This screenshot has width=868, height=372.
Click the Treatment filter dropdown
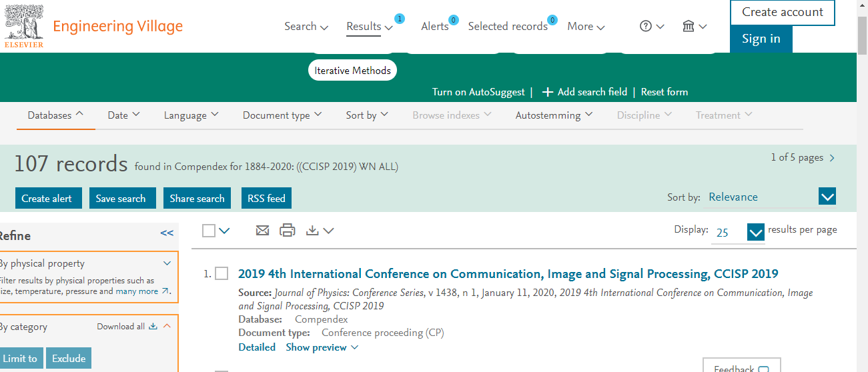click(724, 115)
